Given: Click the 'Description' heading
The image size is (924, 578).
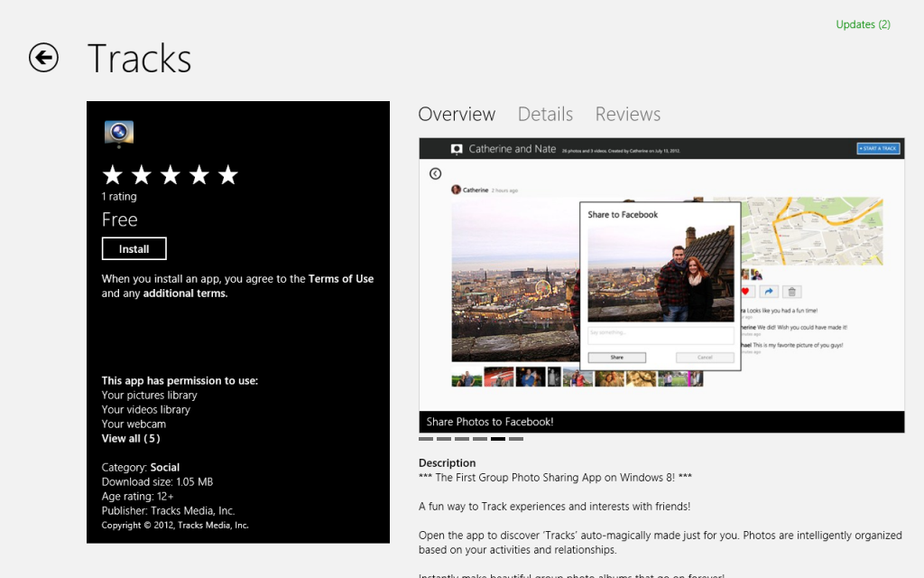Looking at the screenshot, I should point(447,463).
